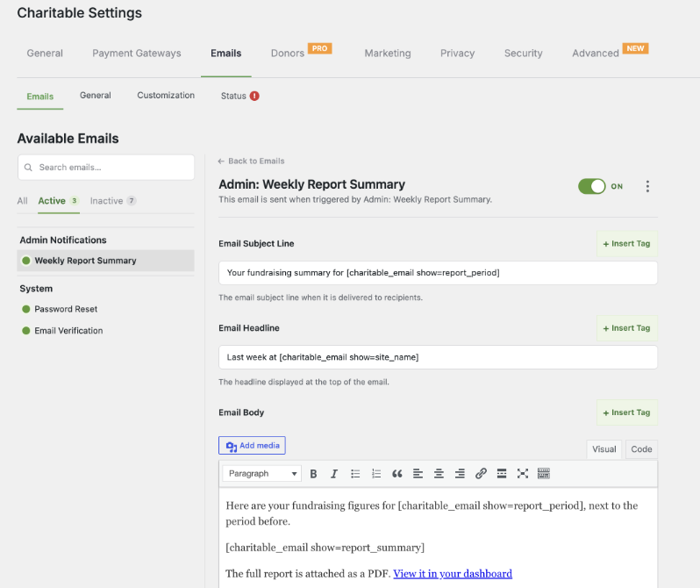The image size is (700, 588).
Task: Align text left in editor
Action: pyautogui.click(x=418, y=474)
